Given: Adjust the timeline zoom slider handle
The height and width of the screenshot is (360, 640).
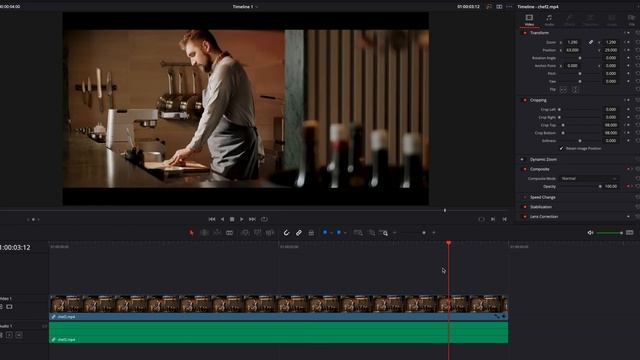Looking at the screenshot, I should click(424, 233).
